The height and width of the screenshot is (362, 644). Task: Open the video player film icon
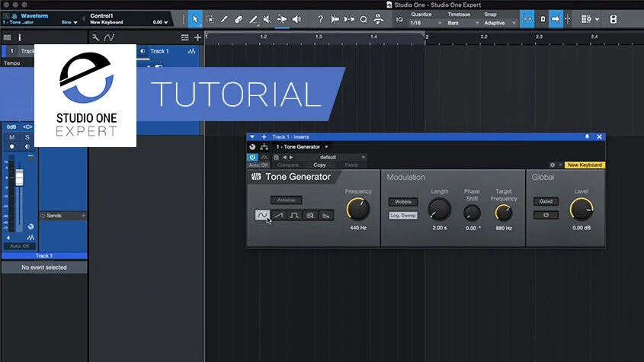click(x=614, y=19)
